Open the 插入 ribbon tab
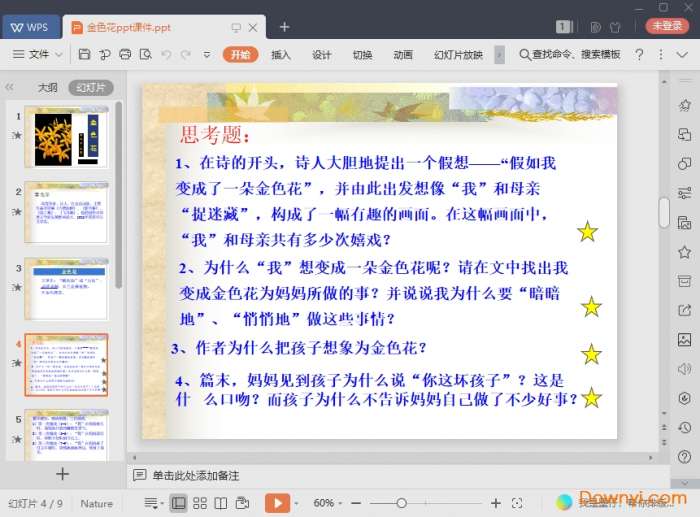The height and width of the screenshot is (517, 700). pyautogui.click(x=281, y=54)
